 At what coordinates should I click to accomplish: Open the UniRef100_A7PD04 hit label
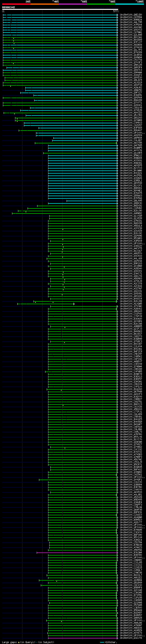point(131,25)
